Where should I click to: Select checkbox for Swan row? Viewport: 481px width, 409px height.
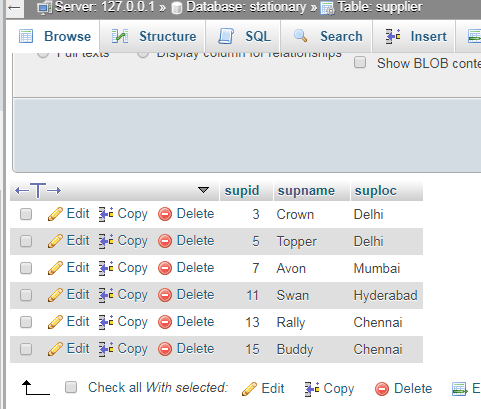(26, 295)
